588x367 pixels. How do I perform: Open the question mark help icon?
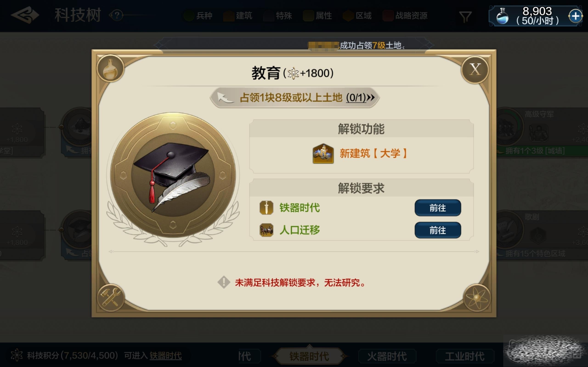tap(117, 16)
